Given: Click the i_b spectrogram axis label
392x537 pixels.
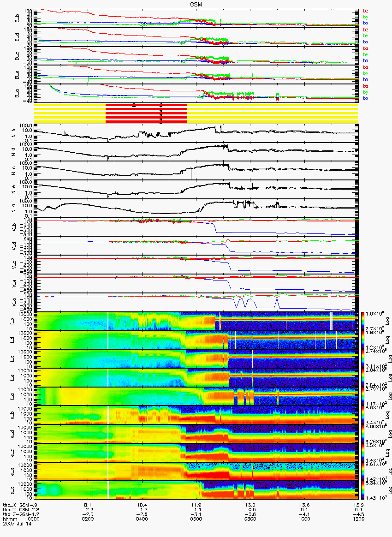Looking at the screenshot, I should 12,321.
